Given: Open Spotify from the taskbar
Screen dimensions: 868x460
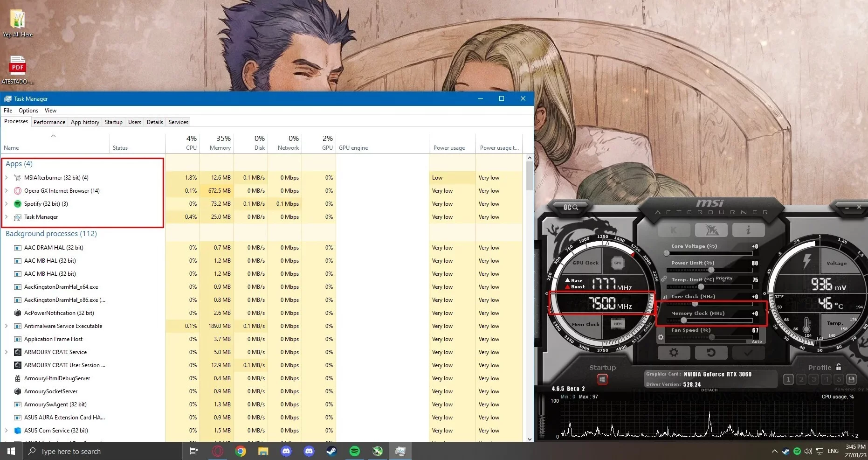Looking at the screenshot, I should click(x=355, y=451).
